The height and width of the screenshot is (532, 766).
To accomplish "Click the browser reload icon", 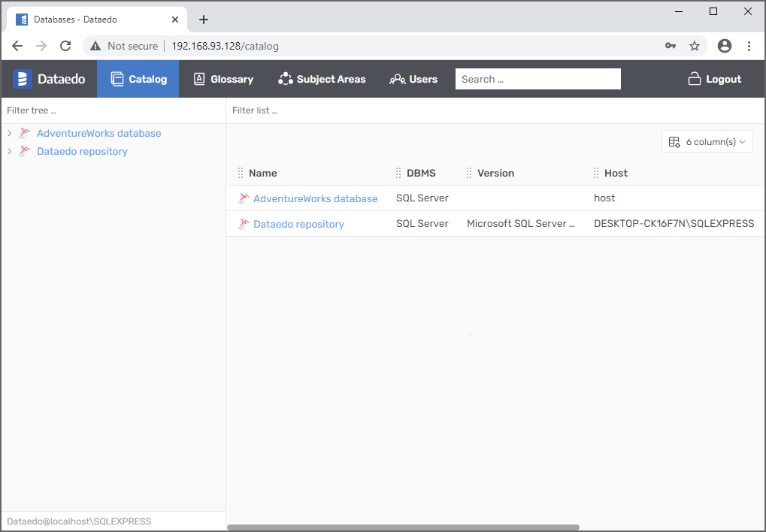I will coord(65,46).
